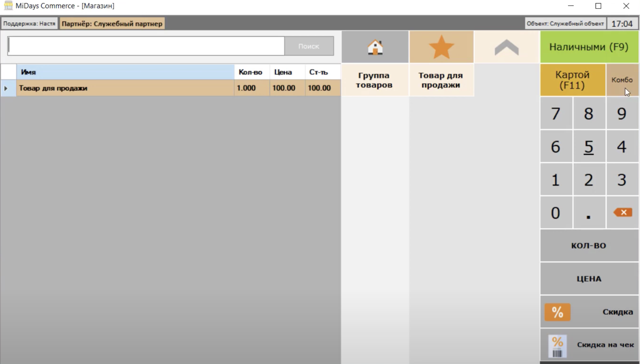Delete last digit with backspace key

(x=622, y=213)
